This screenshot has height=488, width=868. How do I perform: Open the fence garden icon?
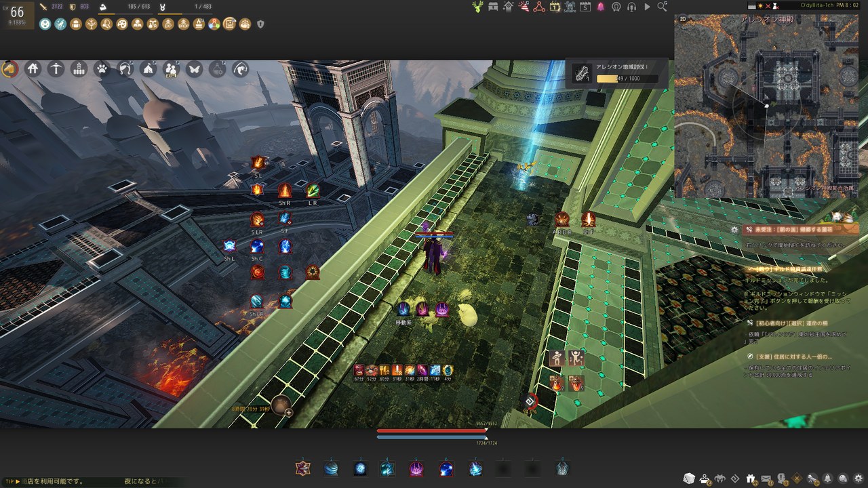pos(79,69)
